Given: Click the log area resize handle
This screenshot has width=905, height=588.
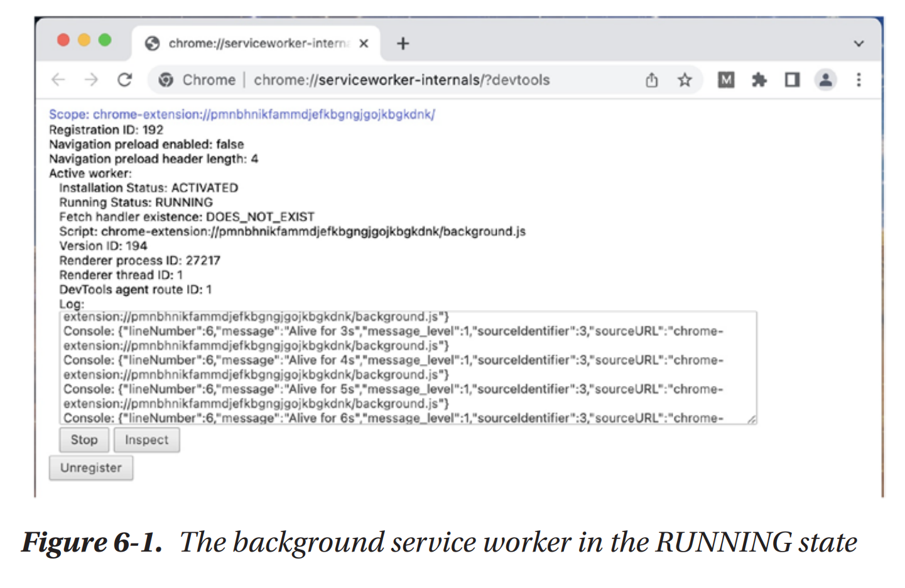Looking at the screenshot, I should click(x=752, y=419).
